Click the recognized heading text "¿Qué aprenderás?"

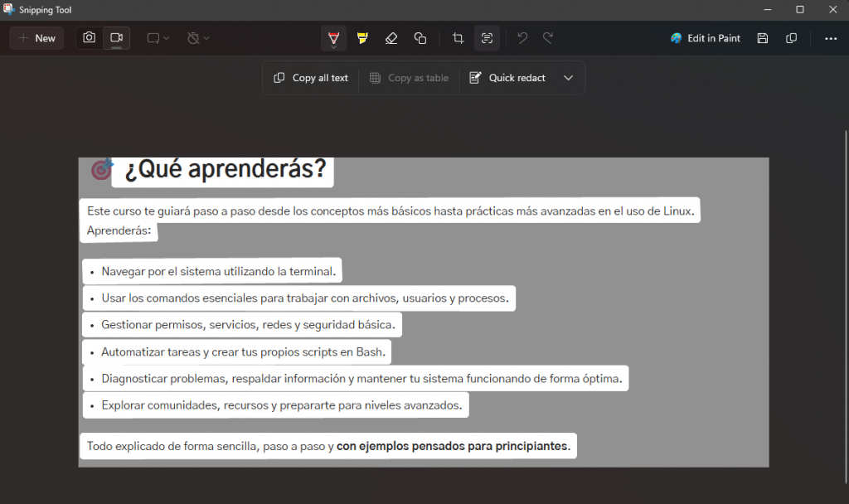pos(225,170)
